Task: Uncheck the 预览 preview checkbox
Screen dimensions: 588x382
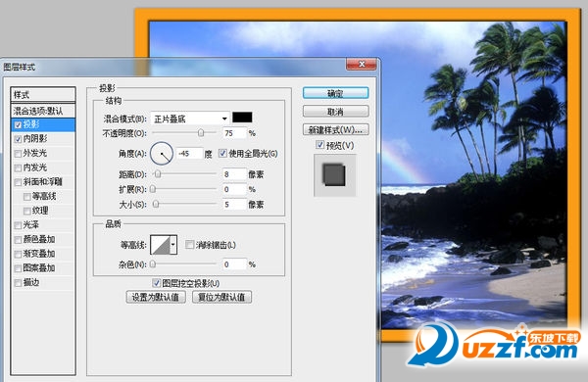Action: [319, 145]
